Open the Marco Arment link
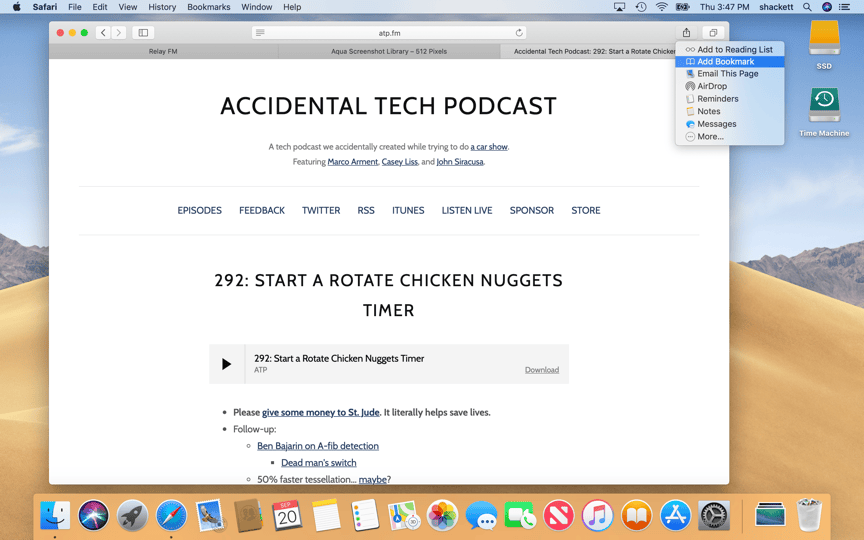 pyautogui.click(x=353, y=162)
